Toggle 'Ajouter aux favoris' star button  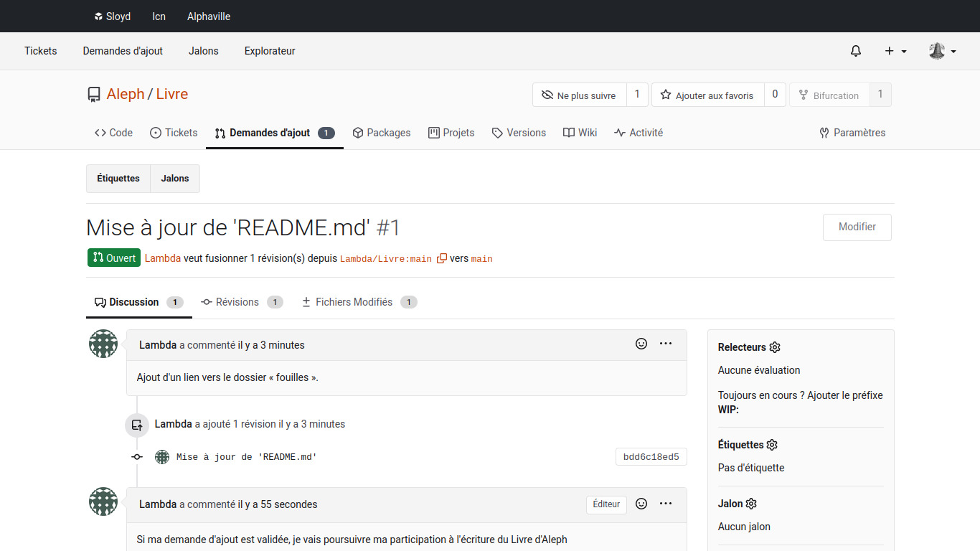pyautogui.click(x=707, y=95)
